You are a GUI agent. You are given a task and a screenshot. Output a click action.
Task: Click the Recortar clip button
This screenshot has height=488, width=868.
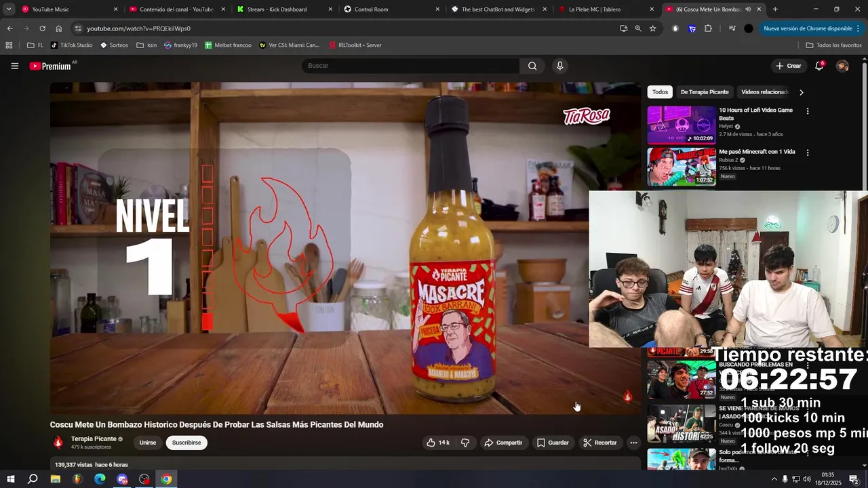click(x=599, y=443)
